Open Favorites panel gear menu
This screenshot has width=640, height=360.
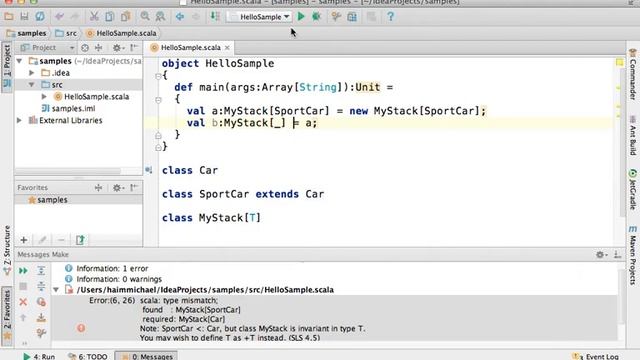click(x=118, y=188)
